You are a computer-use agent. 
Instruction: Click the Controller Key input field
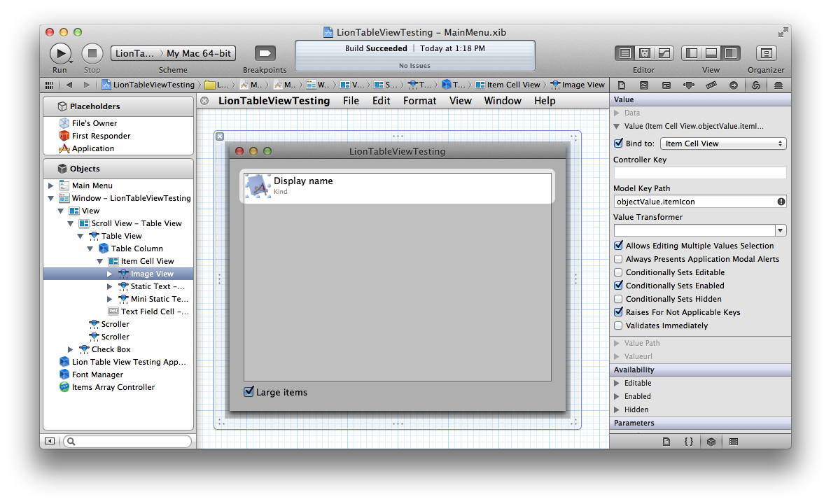tap(699, 173)
